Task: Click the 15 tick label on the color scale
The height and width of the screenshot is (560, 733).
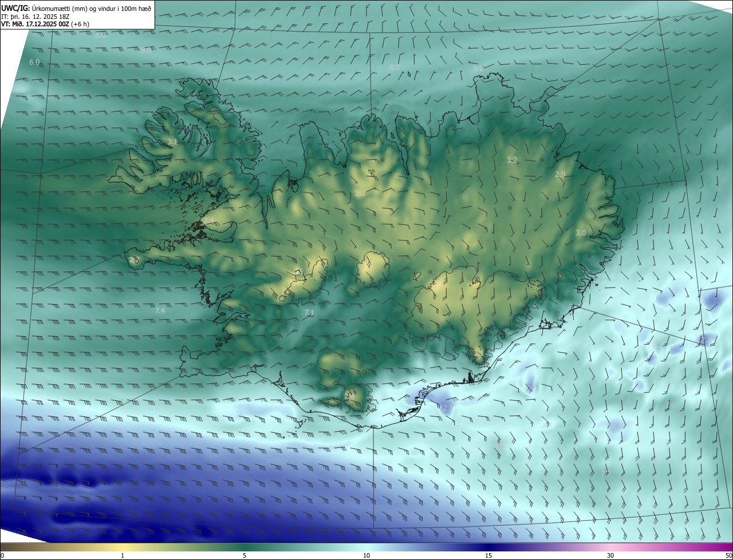Action: (x=488, y=555)
